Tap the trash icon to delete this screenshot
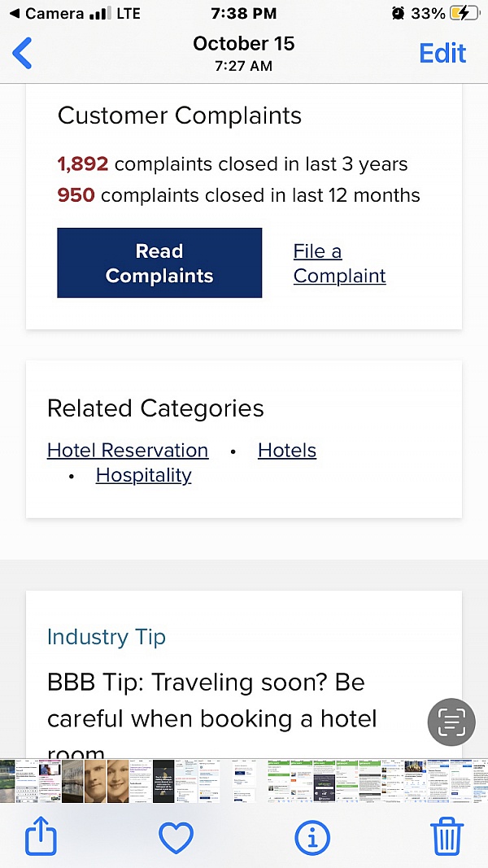The image size is (488, 868). (447, 836)
